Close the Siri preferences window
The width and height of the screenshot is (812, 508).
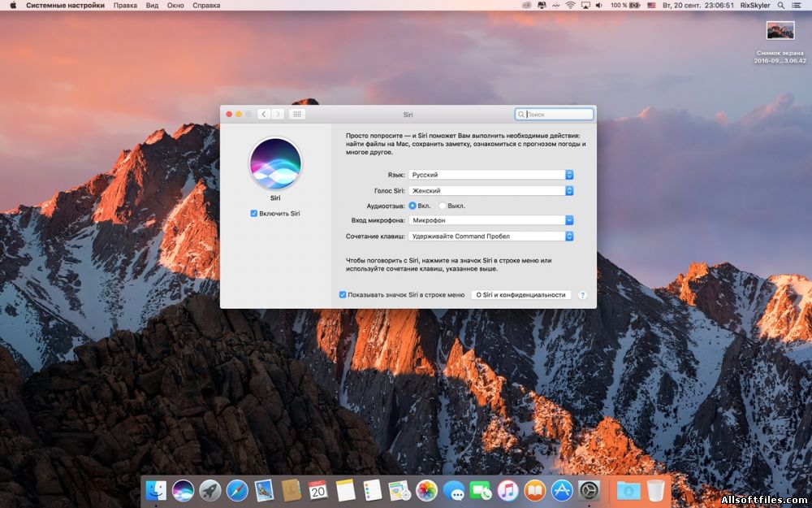tap(230, 114)
